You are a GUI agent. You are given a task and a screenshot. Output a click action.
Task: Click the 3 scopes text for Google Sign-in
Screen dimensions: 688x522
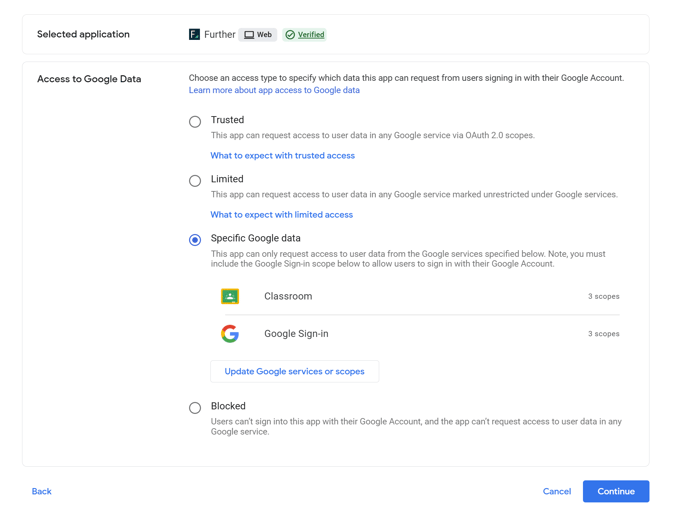click(x=604, y=334)
